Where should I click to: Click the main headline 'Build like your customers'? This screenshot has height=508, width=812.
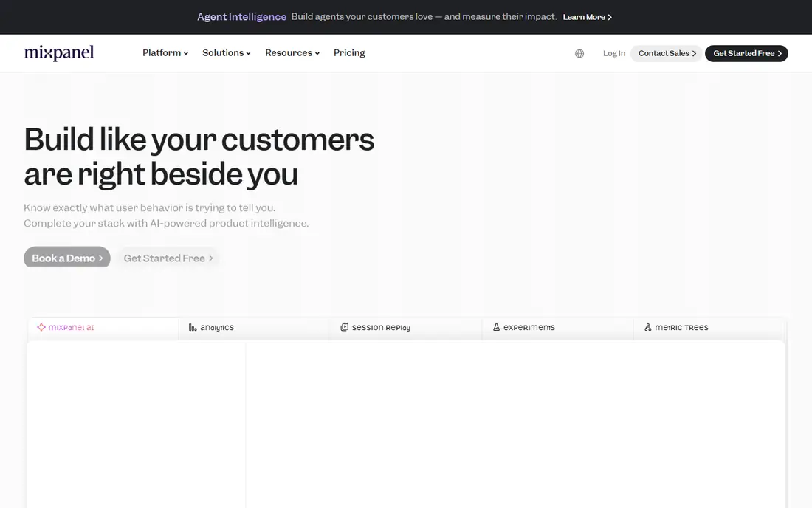click(199, 140)
